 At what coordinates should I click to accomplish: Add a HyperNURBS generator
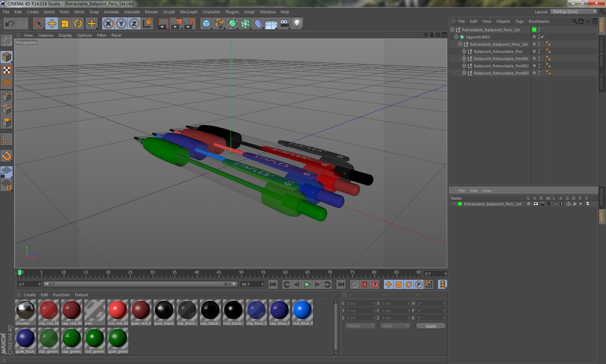(x=233, y=24)
